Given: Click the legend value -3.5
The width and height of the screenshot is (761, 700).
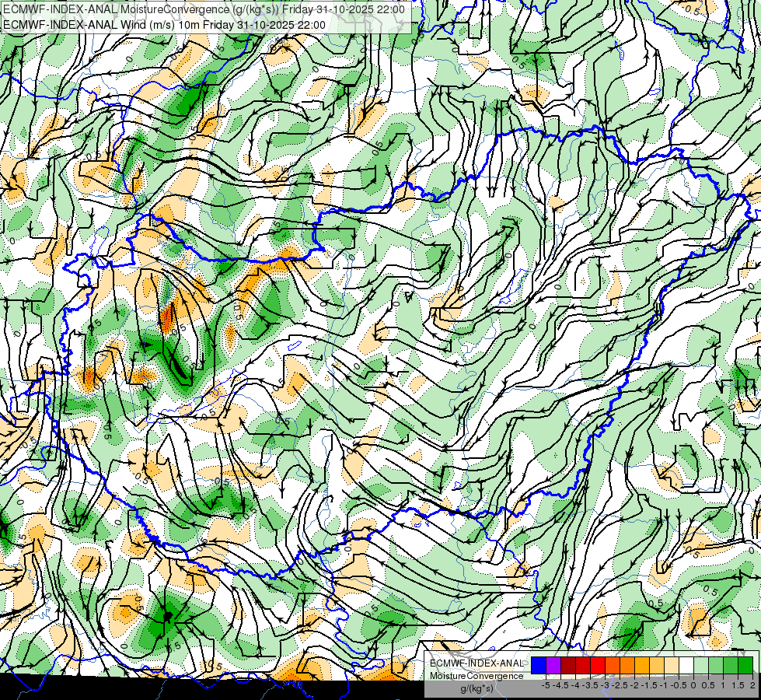Looking at the screenshot, I should click(590, 685).
